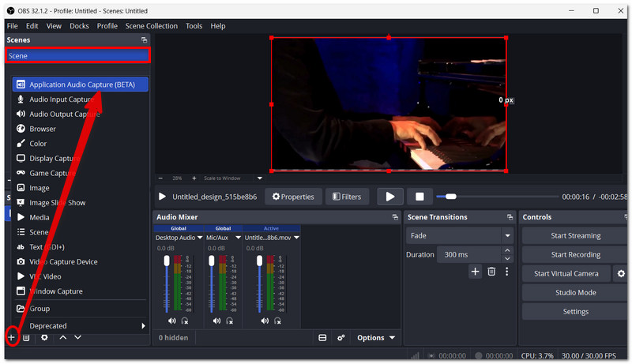
Task: Expand the Deprecated submenu
Action: point(81,326)
